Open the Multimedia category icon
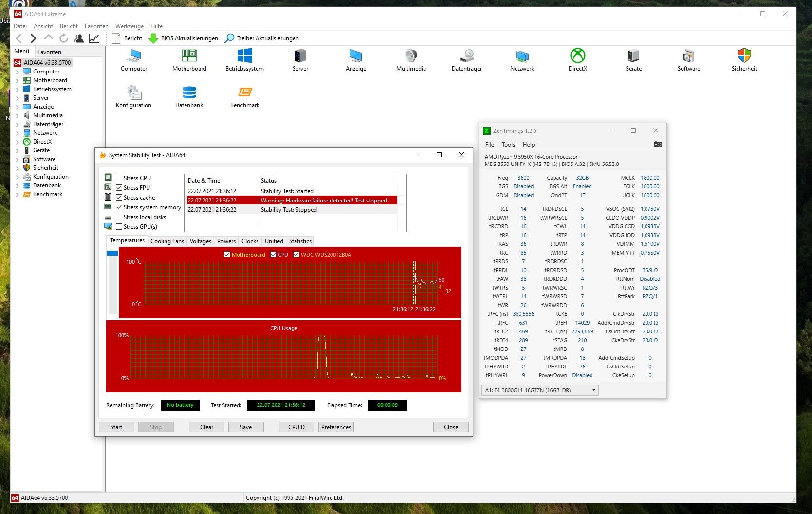 [411, 60]
